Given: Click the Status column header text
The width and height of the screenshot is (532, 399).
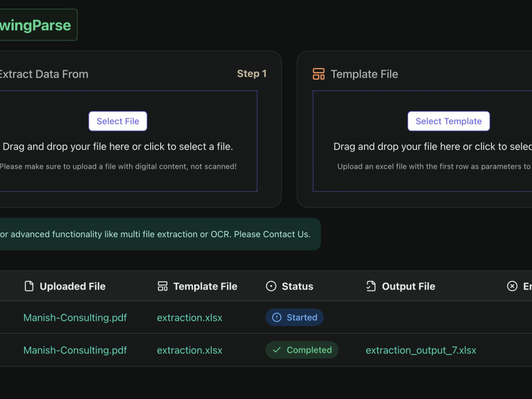Looking at the screenshot, I should [x=297, y=286].
